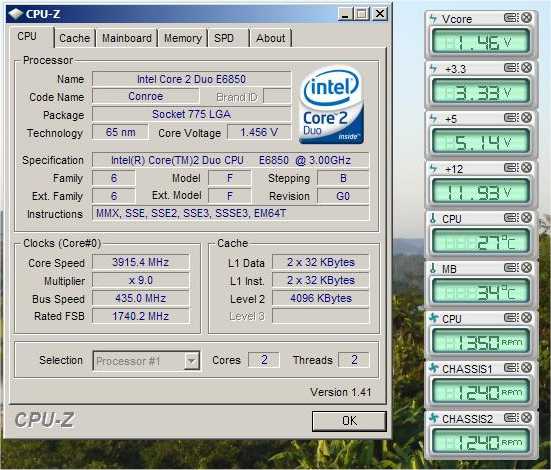Screen dimensions: 551x470
Task: Click the OK button
Action: coord(349,421)
